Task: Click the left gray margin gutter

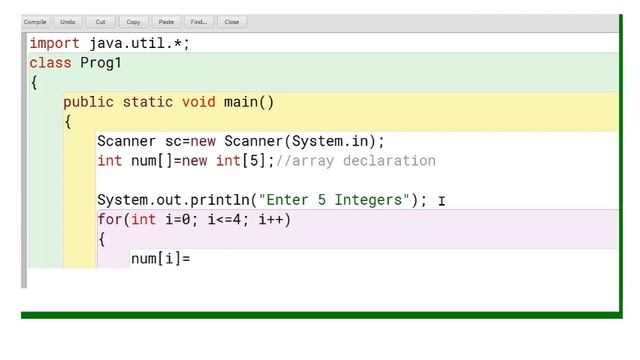Action: pos(24,160)
